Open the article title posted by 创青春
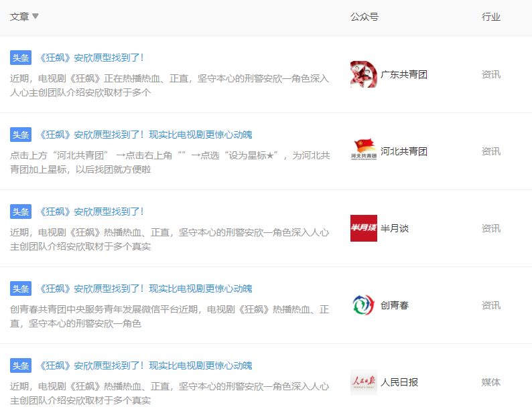532x413 pixels. coord(145,288)
